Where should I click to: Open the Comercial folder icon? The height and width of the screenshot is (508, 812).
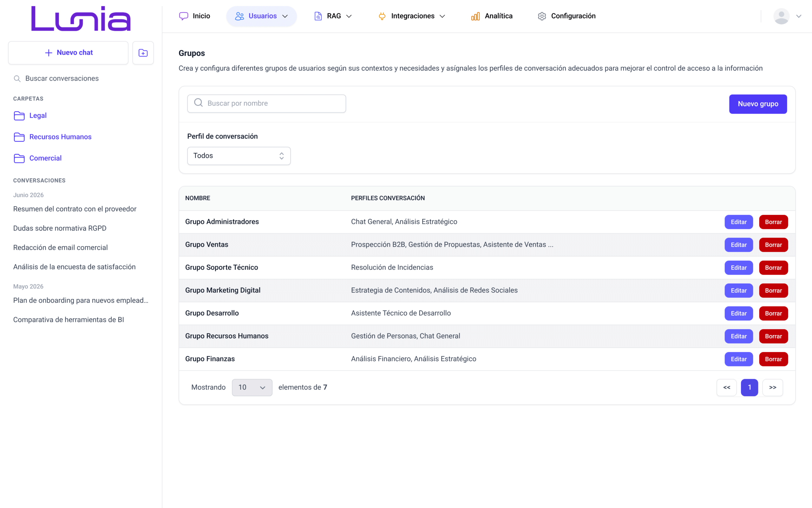[19, 158]
